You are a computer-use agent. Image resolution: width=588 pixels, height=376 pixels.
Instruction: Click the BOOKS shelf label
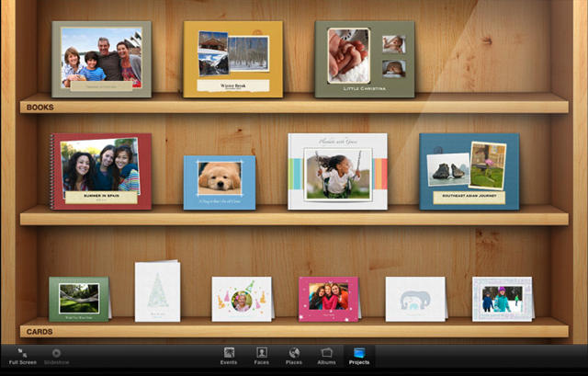(40, 108)
